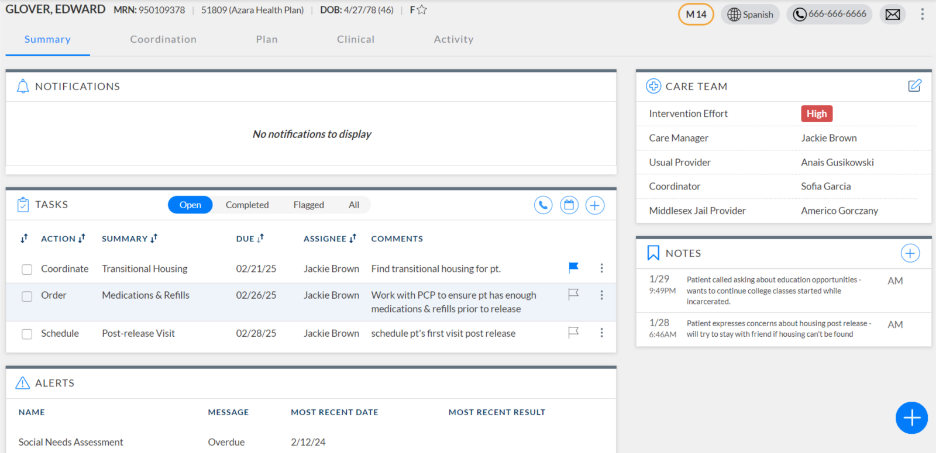
Task: Open the Clinical tab
Action: (x=355, y=40)
